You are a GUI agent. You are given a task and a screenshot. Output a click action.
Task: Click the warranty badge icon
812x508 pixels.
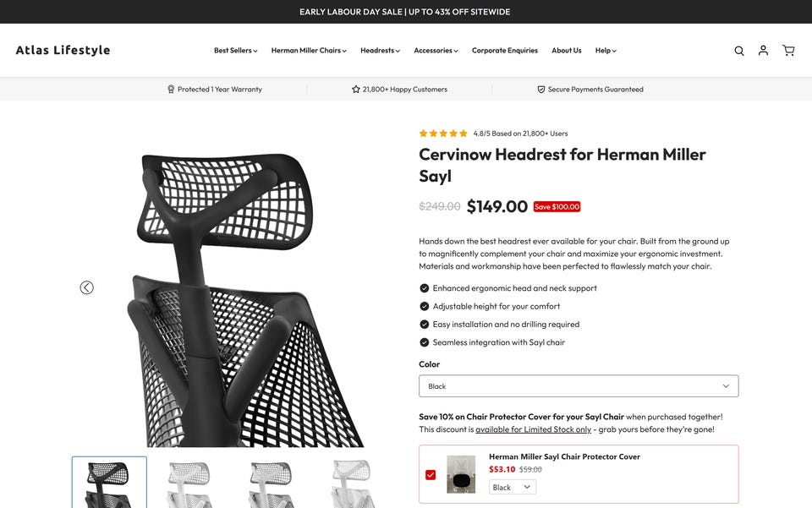click(171, 90)
